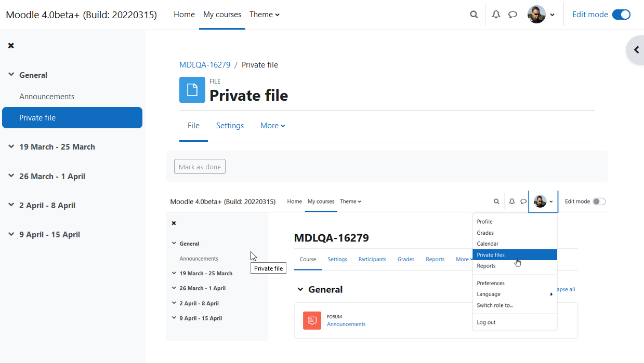Open Language submenu arrow in embedded menu

click(551, 294)
